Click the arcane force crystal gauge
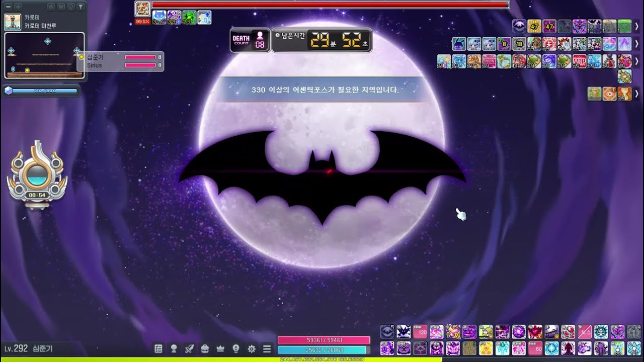Viewport: 644px width, 362px height. [x=41, y=91]
